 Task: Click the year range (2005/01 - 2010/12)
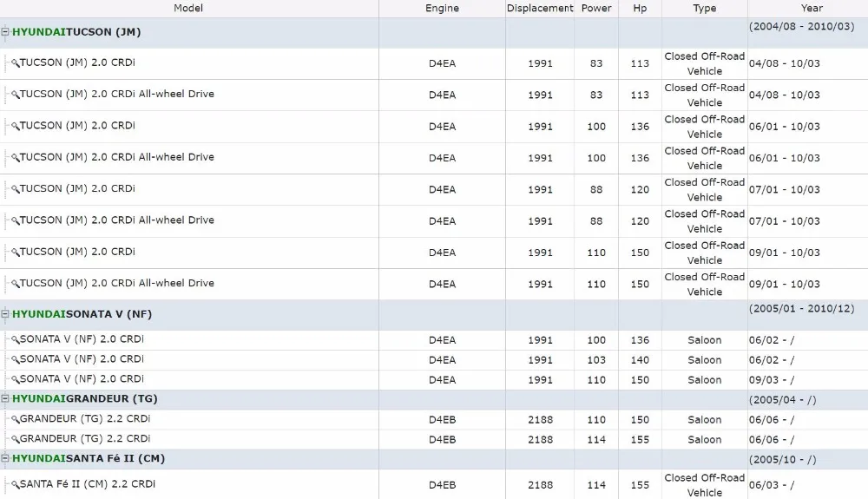click(801, 309)
